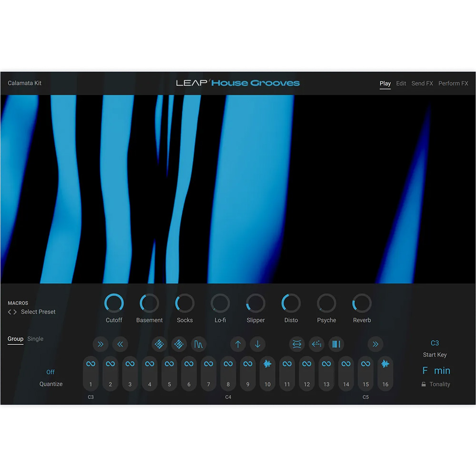Viewport: 476px width, 476px height.
Task: Click the upward octave arrow icon
Action: [238, 344]
